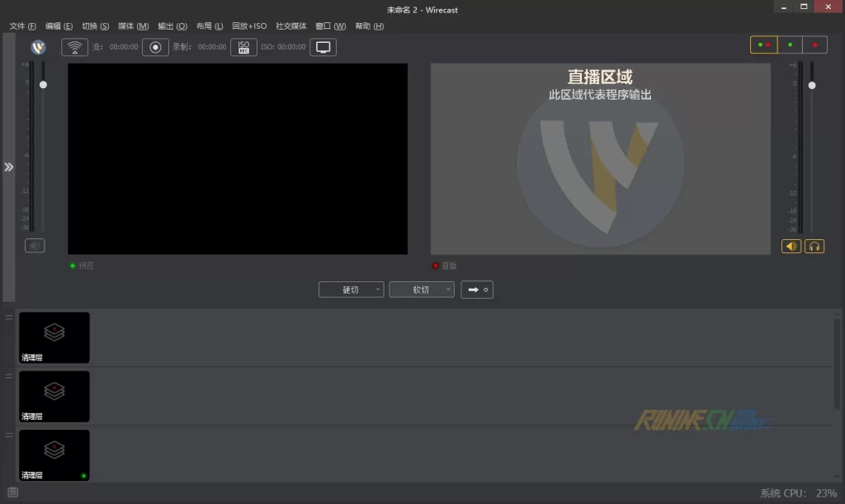This screenshot has width=845, height=504.
Task: Expand the left side panel with double chevron
Action: (8, 167)
